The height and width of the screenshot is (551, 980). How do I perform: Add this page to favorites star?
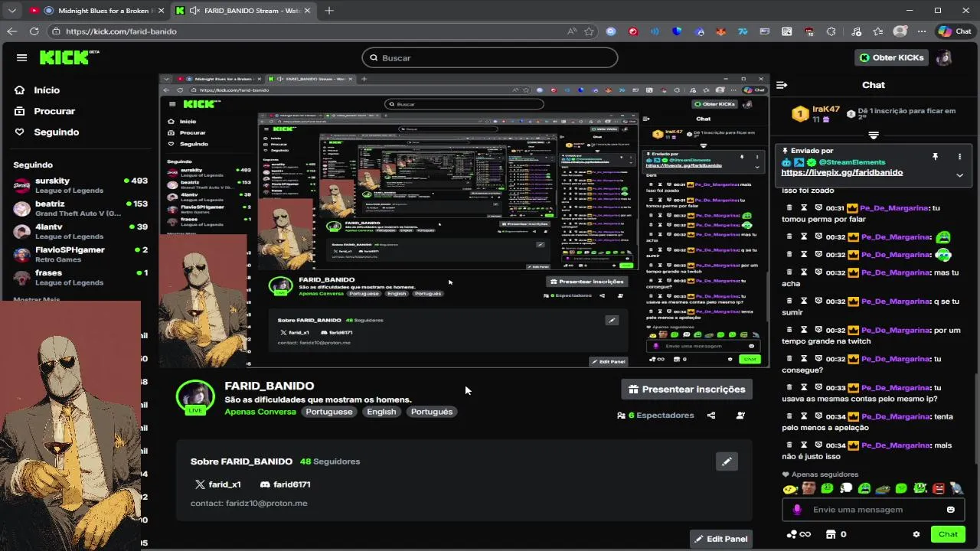pyautogui.click(x=589, y=31)
